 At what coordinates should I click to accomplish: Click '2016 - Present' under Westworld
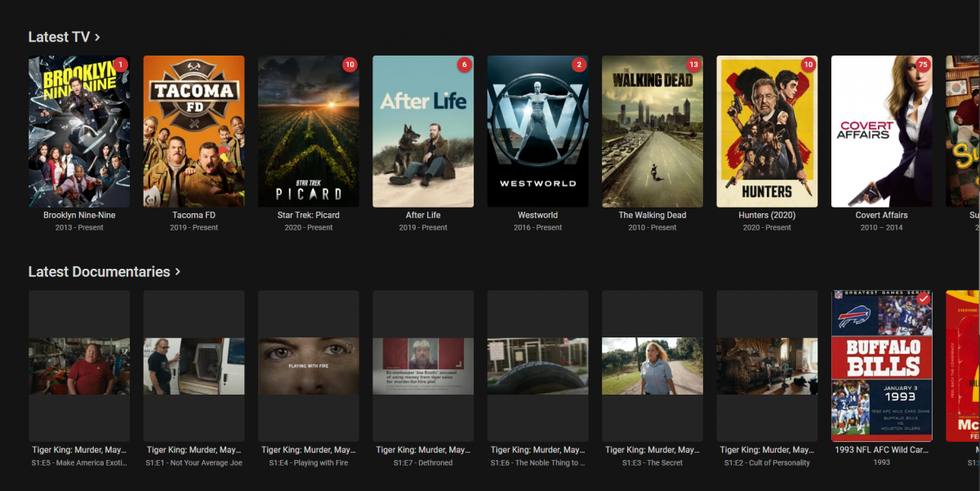coord(537,228)
